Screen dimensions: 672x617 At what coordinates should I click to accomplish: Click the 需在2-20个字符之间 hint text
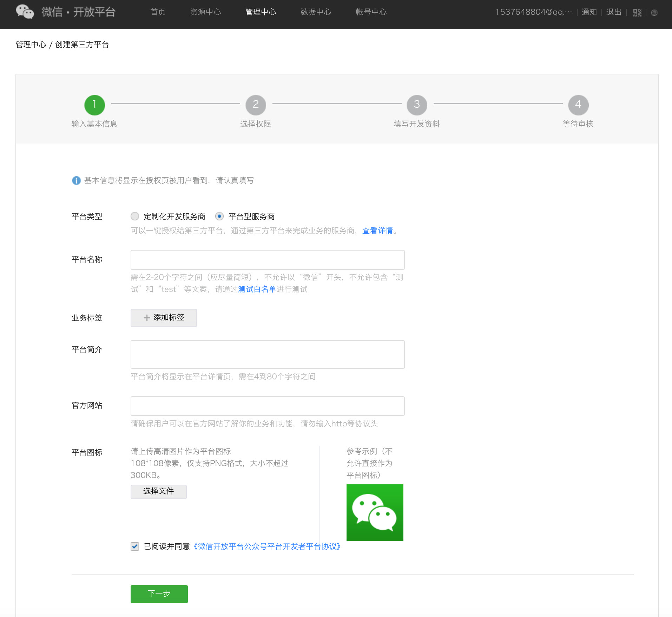tap(267, 283)
